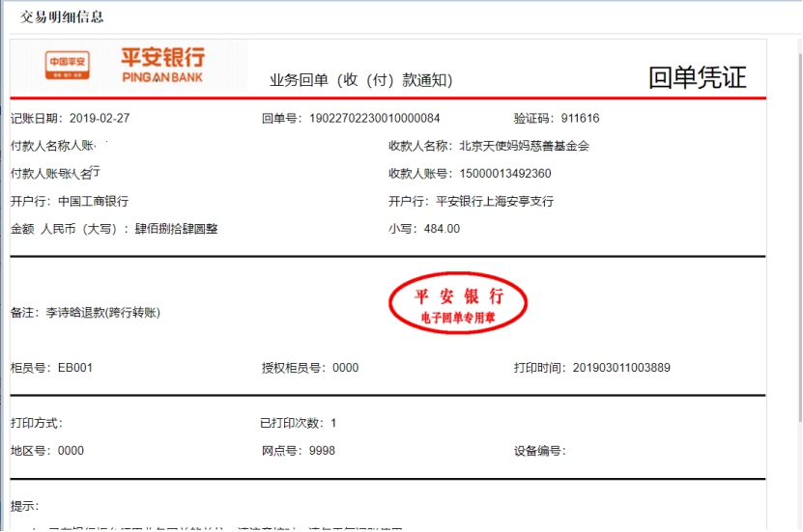The width and height of the screenshot is (803, 532).
Task: Select payee name 北京天使妈妈慈善基金会
Action: click(524, 146)
